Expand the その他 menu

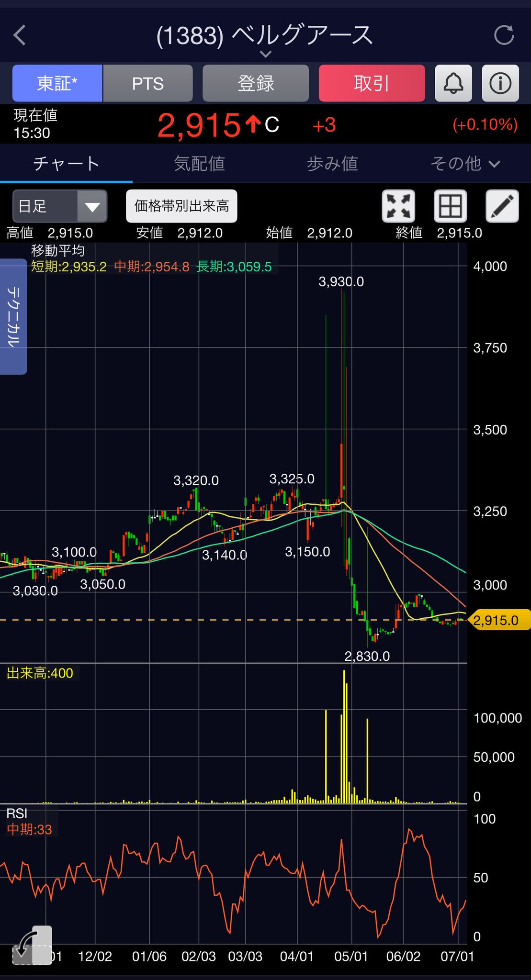465,164
